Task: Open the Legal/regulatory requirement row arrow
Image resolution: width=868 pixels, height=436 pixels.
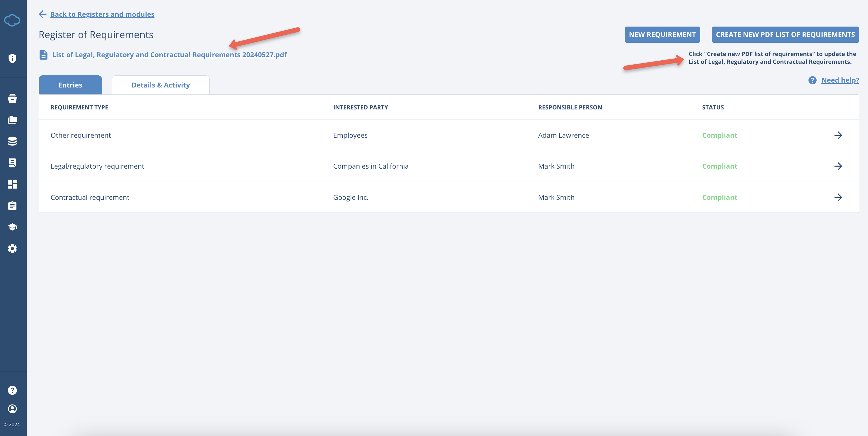Action: pos(838,166)
